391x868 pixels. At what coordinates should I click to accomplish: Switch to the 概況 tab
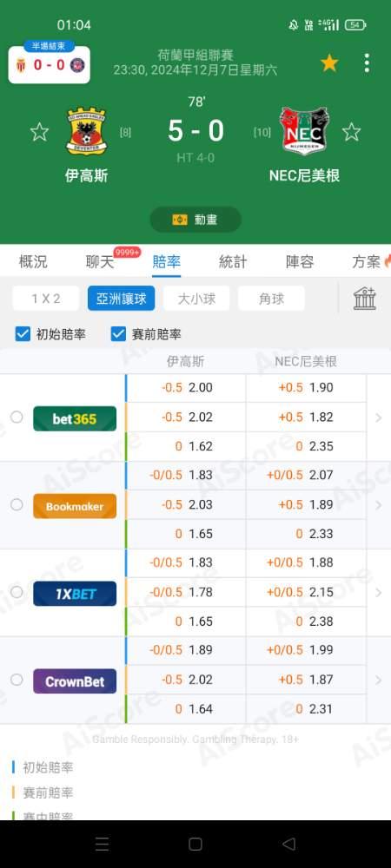tap(33, 261)
